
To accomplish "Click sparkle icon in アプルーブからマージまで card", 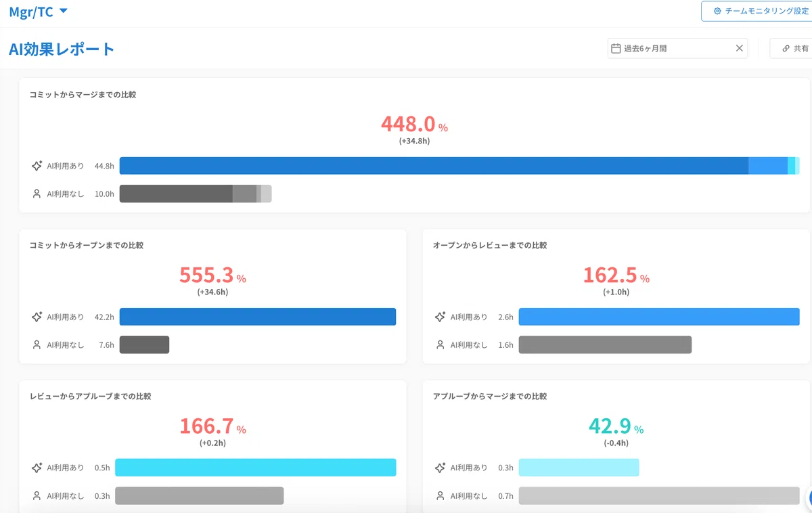I will coord(441,468).
